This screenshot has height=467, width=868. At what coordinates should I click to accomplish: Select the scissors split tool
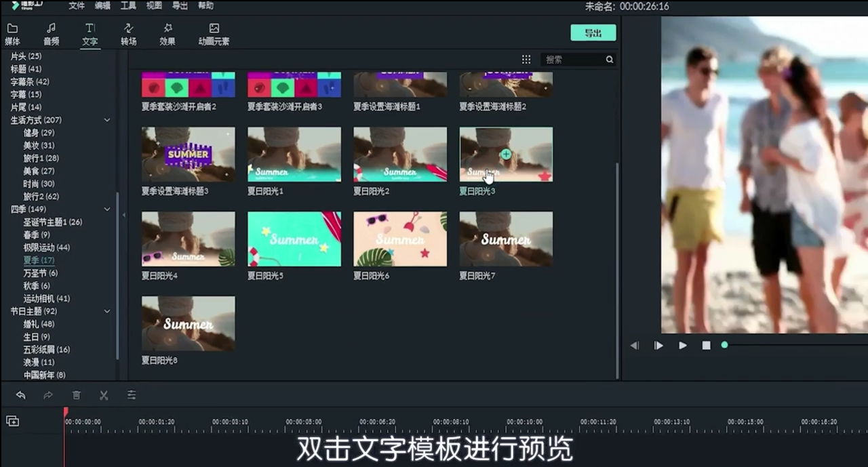[x=104, y=394]
